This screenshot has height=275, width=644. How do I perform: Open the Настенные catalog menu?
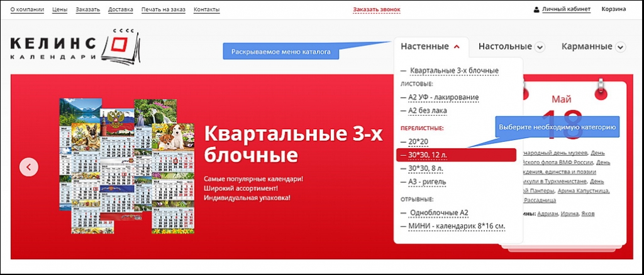tap(425, 46)
